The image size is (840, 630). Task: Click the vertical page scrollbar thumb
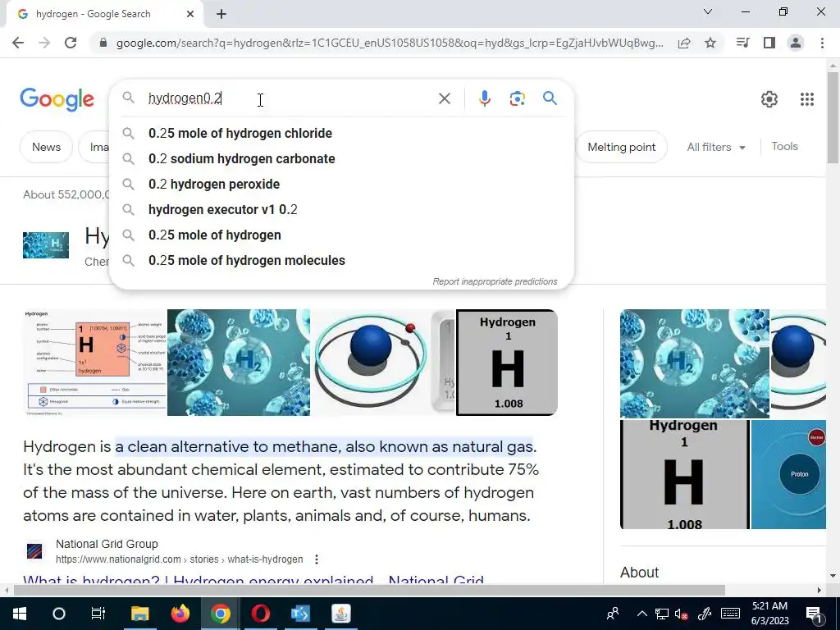(x=833, y=116)
